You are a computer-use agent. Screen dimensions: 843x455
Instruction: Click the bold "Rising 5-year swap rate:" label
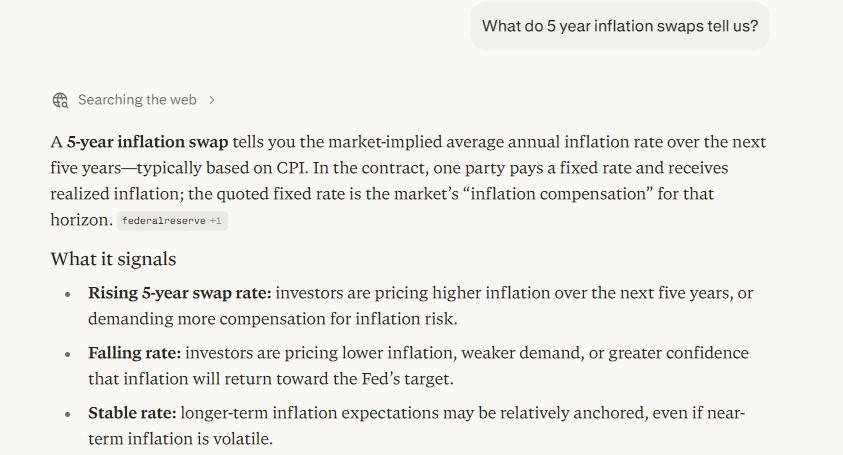click(180, 293)
